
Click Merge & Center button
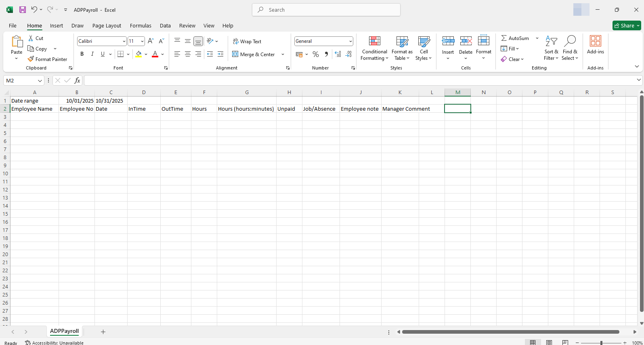[x=254, y=54]
